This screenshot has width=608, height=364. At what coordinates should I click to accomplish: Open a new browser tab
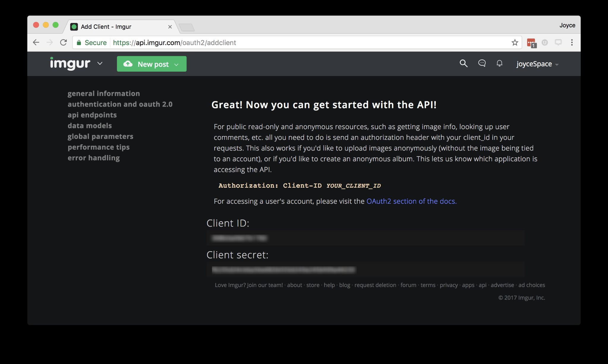pos(187,27)
